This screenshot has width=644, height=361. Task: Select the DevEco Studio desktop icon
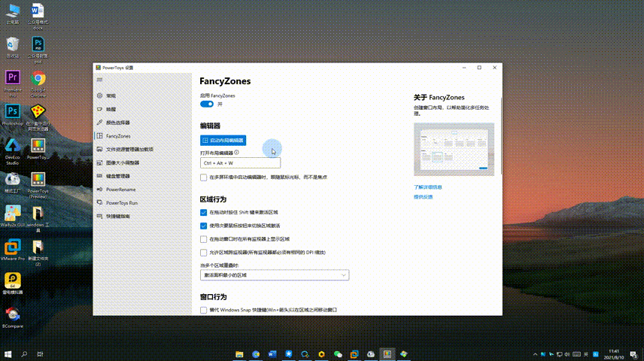click(x=13, y=151)
